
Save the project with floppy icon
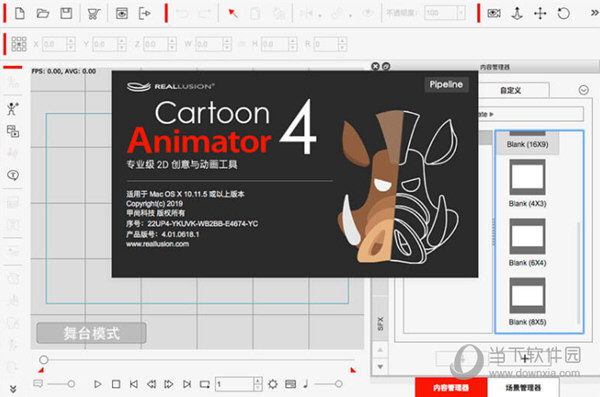[x=66, y=13]
